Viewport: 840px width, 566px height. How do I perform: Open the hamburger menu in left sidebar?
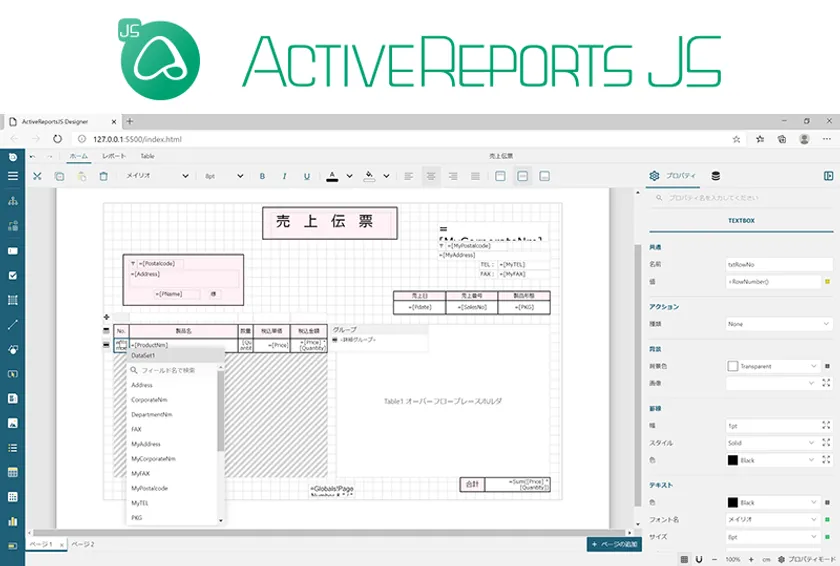click(13, 176)
